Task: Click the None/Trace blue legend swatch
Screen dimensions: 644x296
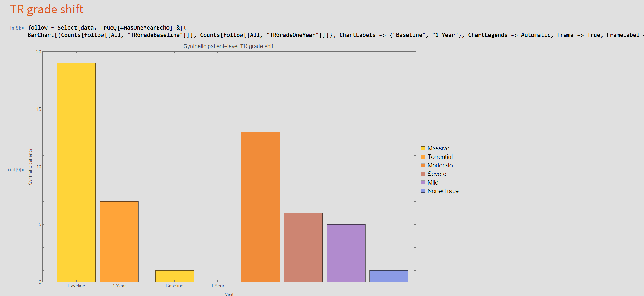Action: (423, 191)
